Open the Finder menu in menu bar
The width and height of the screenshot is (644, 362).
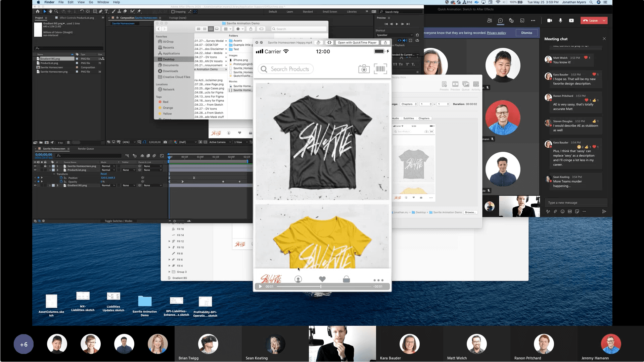(49, 2)
